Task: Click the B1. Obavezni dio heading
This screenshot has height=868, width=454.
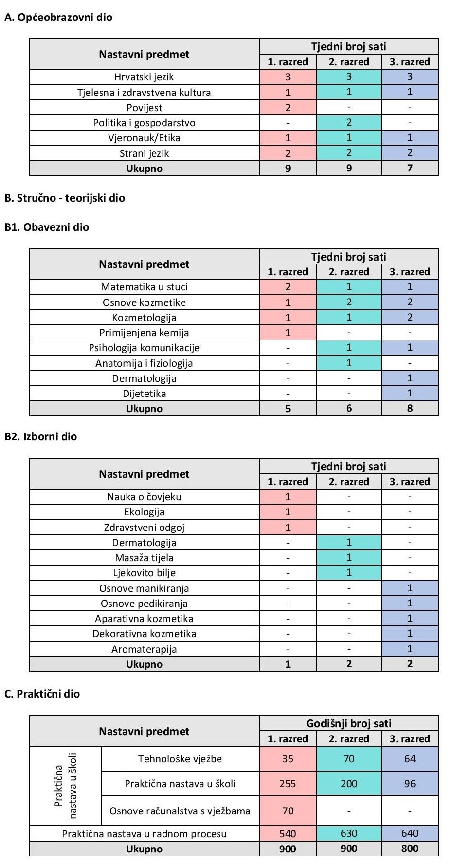Action: click(47, 227)
